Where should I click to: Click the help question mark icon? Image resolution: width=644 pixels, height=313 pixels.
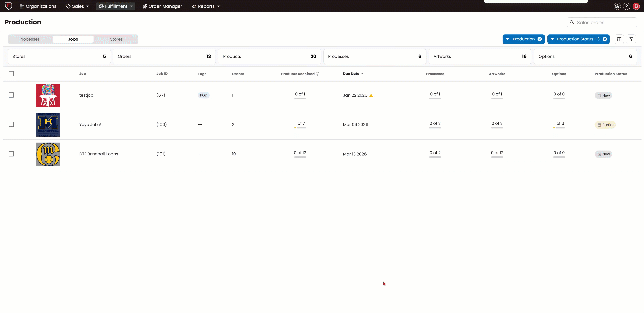pos(626,6)
